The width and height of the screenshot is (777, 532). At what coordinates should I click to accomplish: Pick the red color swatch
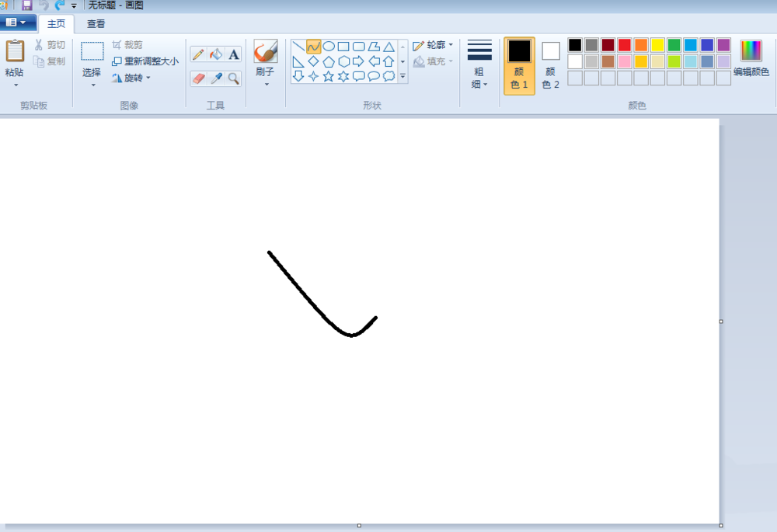click(625, 45)
